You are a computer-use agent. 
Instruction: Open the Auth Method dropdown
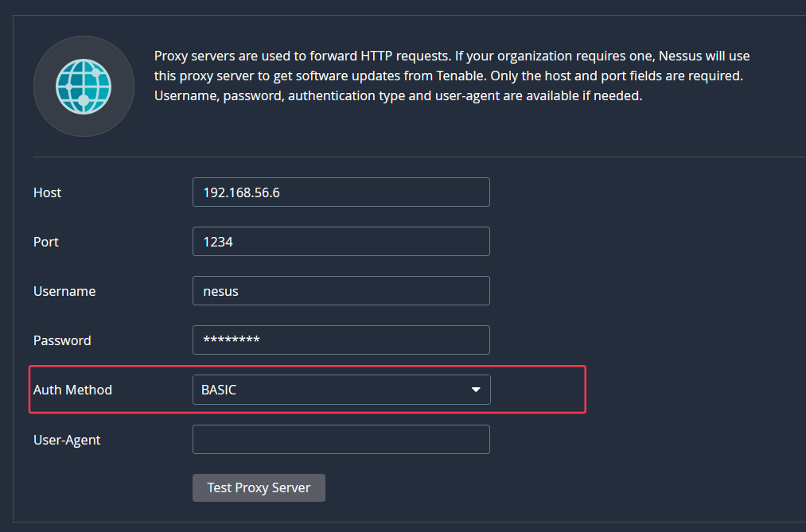click(x=341, y=390)
